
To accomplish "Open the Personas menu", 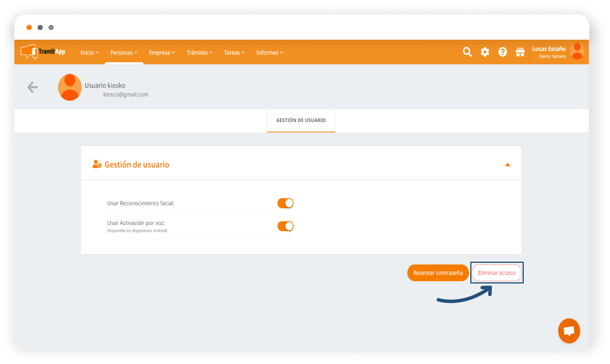I will [x=124, y=52].
